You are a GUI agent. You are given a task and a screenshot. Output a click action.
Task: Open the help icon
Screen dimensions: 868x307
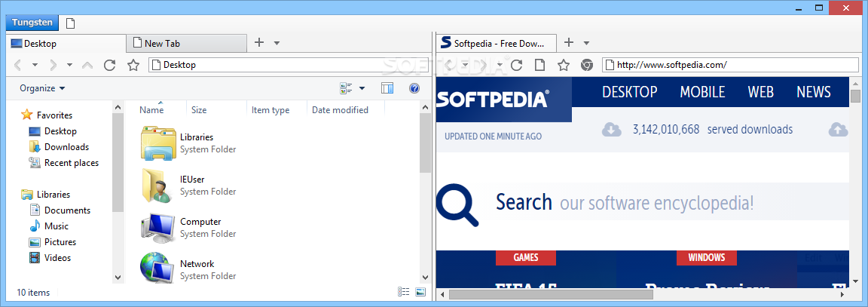414,88
